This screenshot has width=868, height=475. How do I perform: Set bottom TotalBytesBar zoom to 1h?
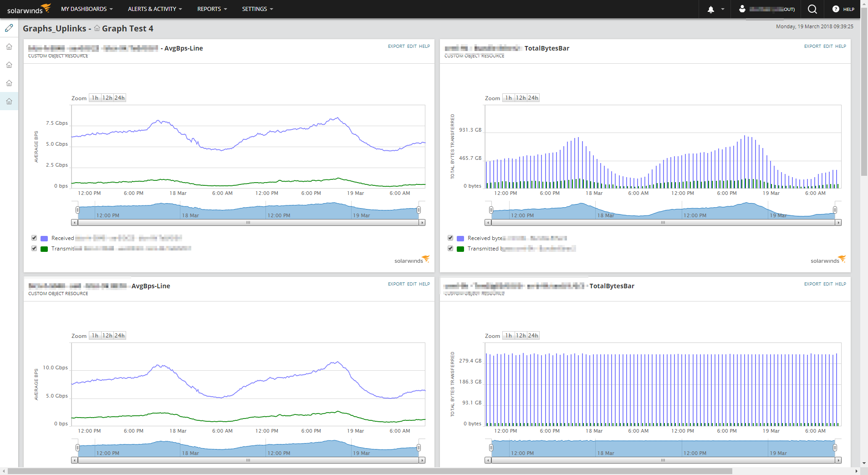[x=508, y=336]
